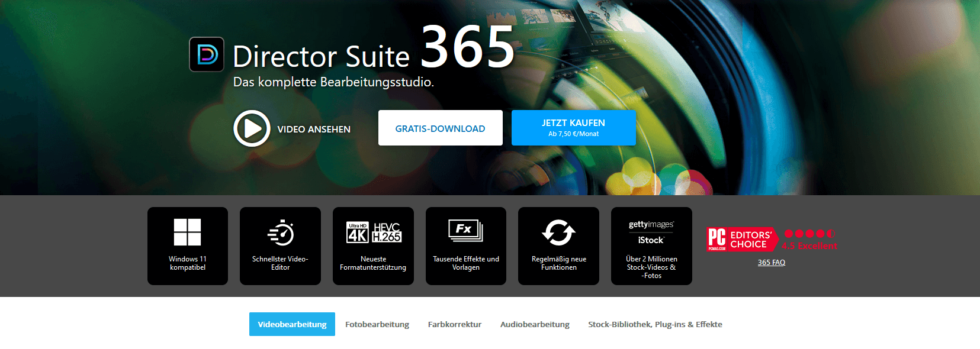
Task: Select Stock-Bibliothek, Plug-ins & Effekte tab
Action: pos(655,324)
